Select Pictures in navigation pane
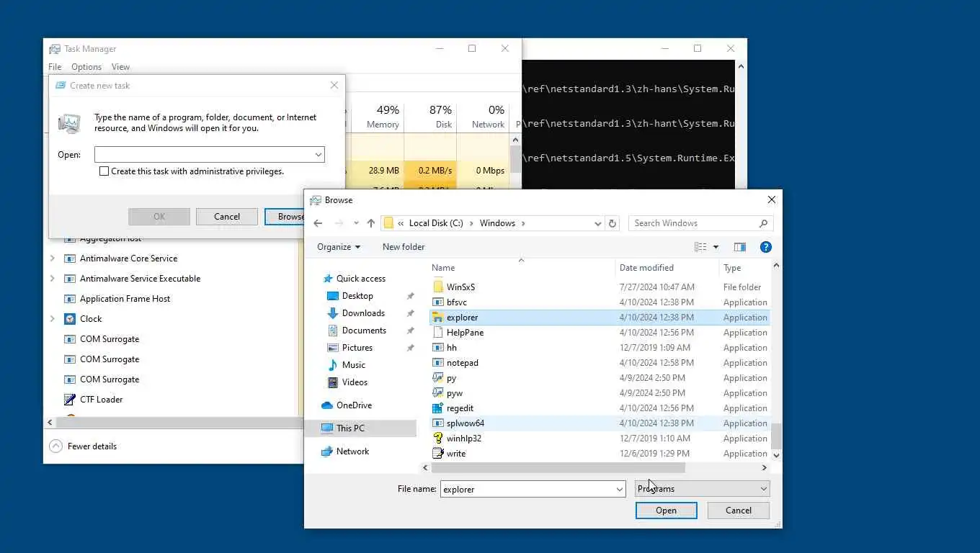Image resolution: width=980 pixels, height=553 pixels. click(x=357, y=348)
